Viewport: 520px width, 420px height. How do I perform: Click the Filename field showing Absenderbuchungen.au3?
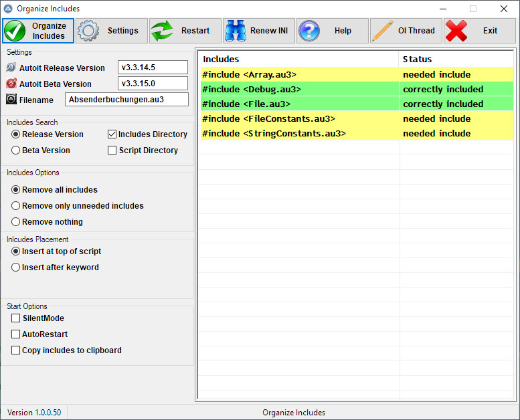click(126, 100)
